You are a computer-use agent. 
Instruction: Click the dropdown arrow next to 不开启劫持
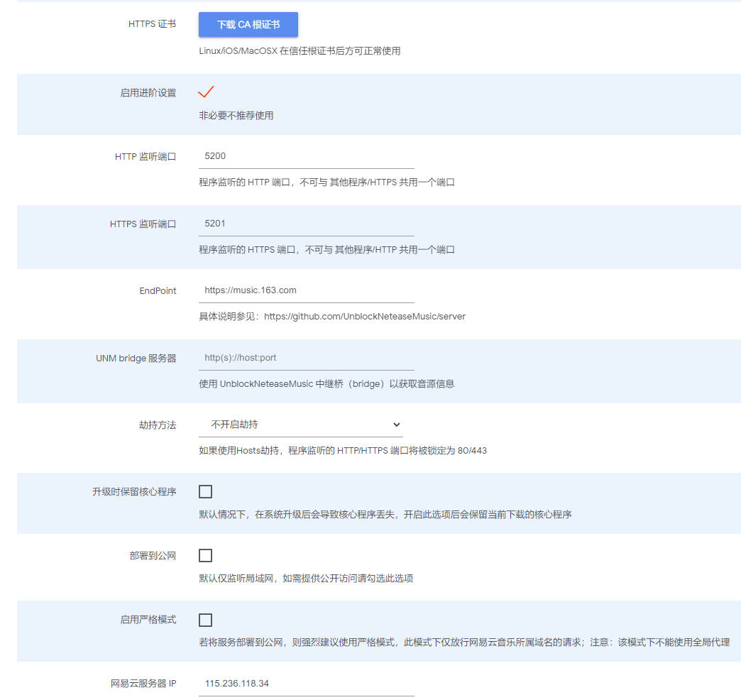pyautogui.click(x=397, y=425)
